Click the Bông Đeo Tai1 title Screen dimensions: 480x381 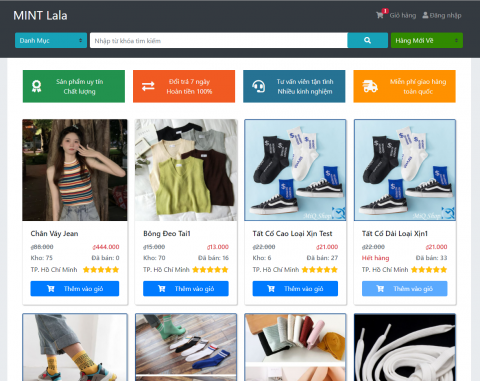click(x=167, y=233)
